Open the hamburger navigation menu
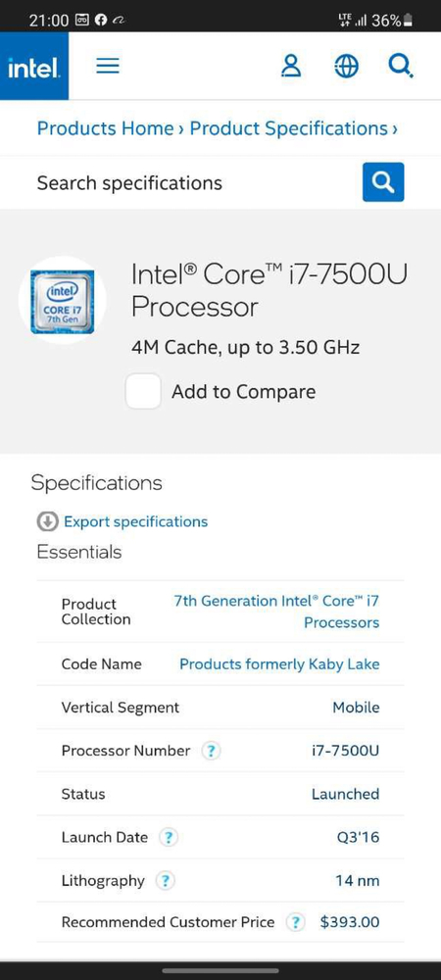The width and height of the screenshot is (441, 980). (x=108, y=66)
